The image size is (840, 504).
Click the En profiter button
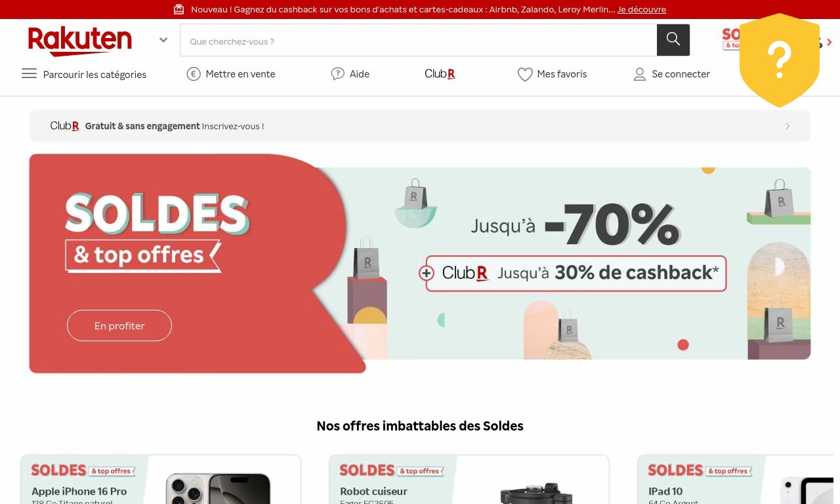119,325
